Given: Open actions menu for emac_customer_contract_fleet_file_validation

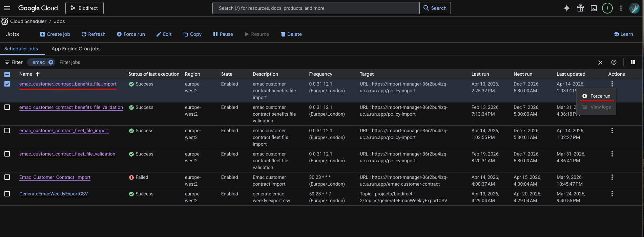Looking at the screenshot, I should coord(612,154).
